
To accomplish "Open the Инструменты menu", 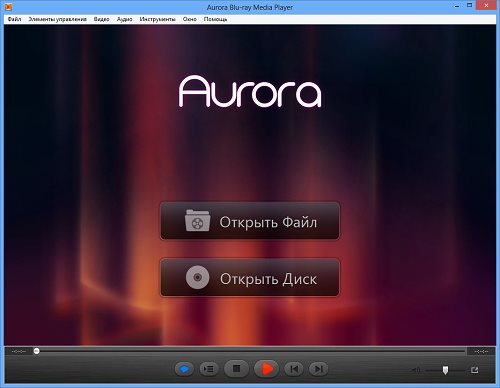I will click(x=157, y=19).
